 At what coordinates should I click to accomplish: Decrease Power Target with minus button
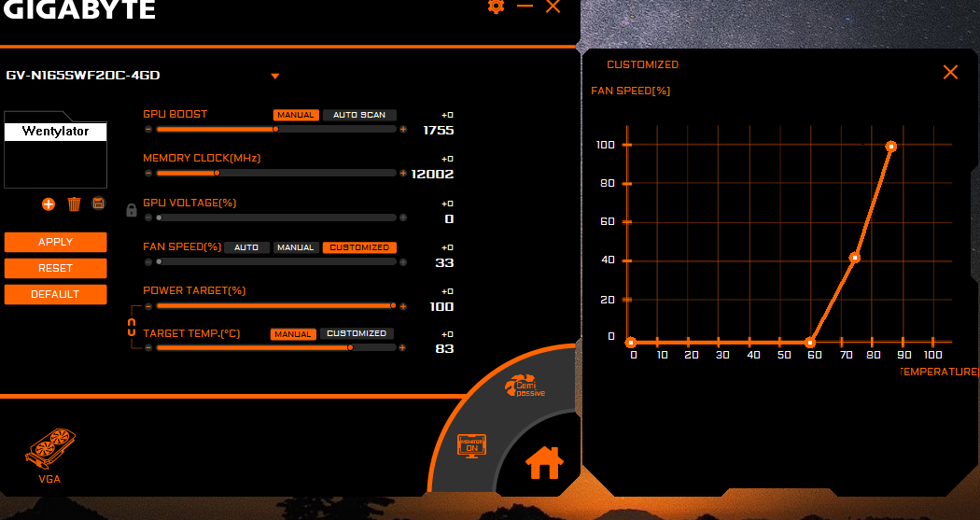point(148,306)
